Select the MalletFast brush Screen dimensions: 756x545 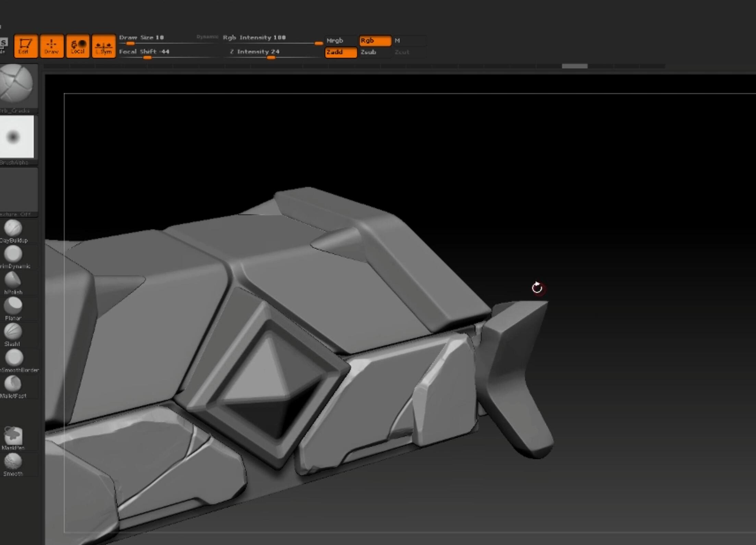pos(13,387)
